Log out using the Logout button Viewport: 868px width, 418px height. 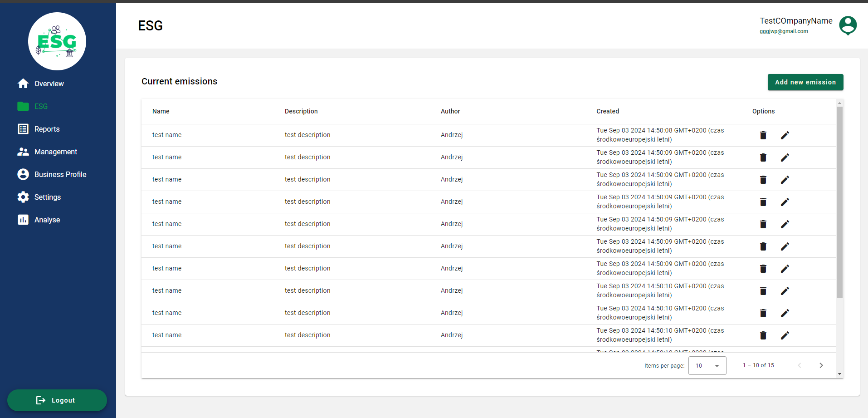pos(57,400)
